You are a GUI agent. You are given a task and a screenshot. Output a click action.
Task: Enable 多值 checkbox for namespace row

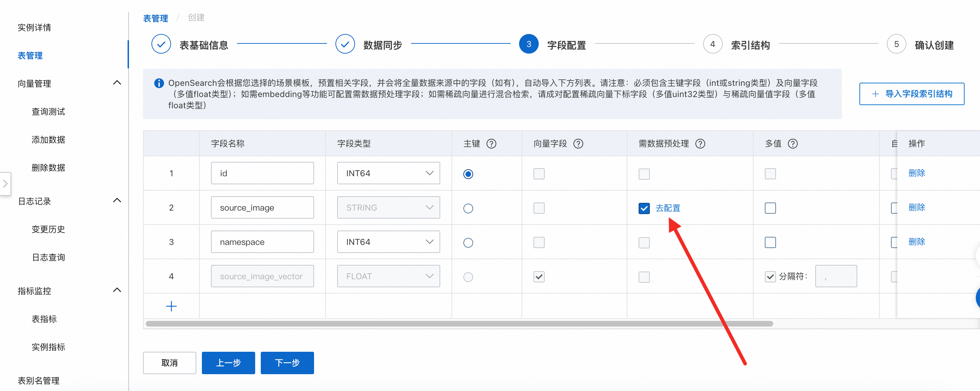click(770, 243)
